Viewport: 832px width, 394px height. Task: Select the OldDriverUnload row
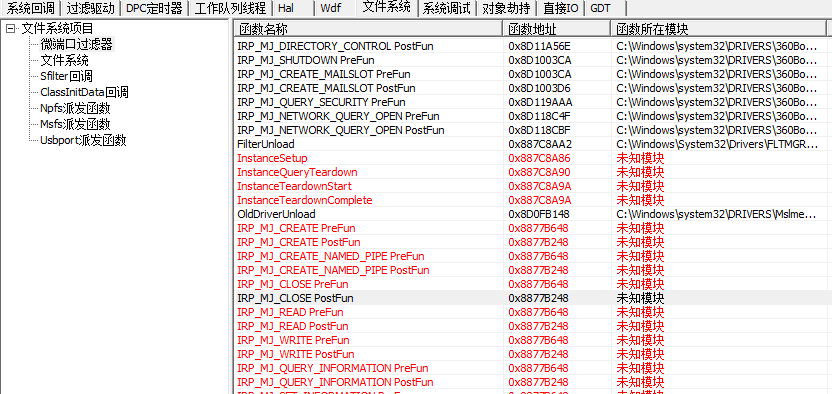point(530,214)
